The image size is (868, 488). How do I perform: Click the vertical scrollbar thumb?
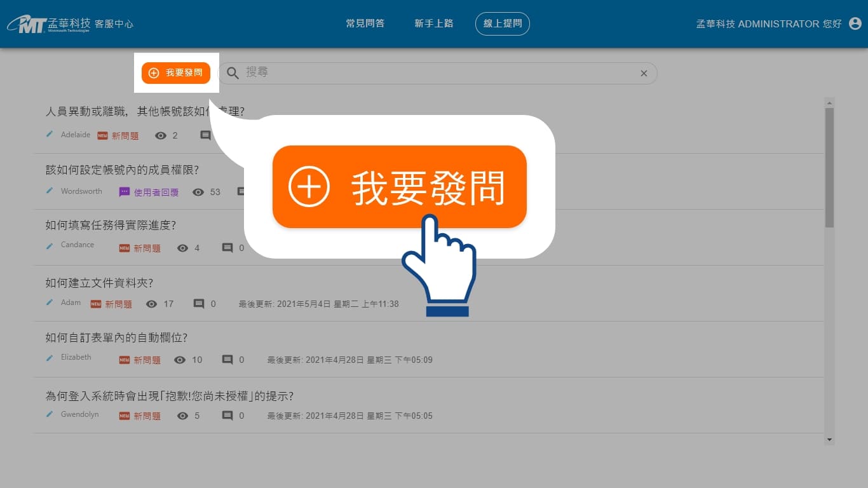coord(829,166)
